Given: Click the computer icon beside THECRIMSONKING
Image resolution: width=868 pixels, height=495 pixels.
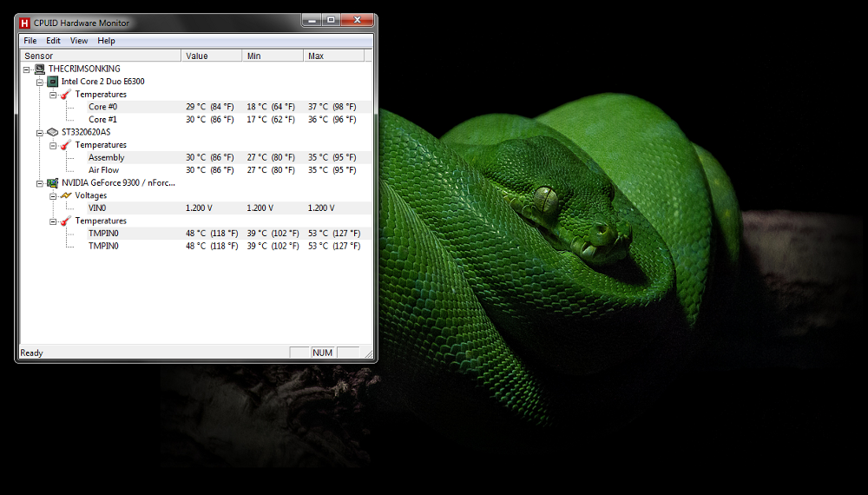Looking at the screenshot, I should [x=40, y=69].
